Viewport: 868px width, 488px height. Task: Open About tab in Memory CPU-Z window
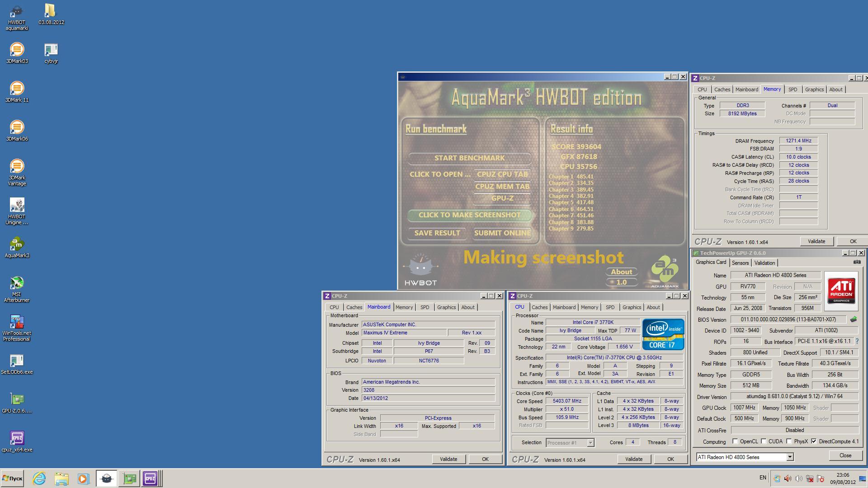(x=835, y=89)
